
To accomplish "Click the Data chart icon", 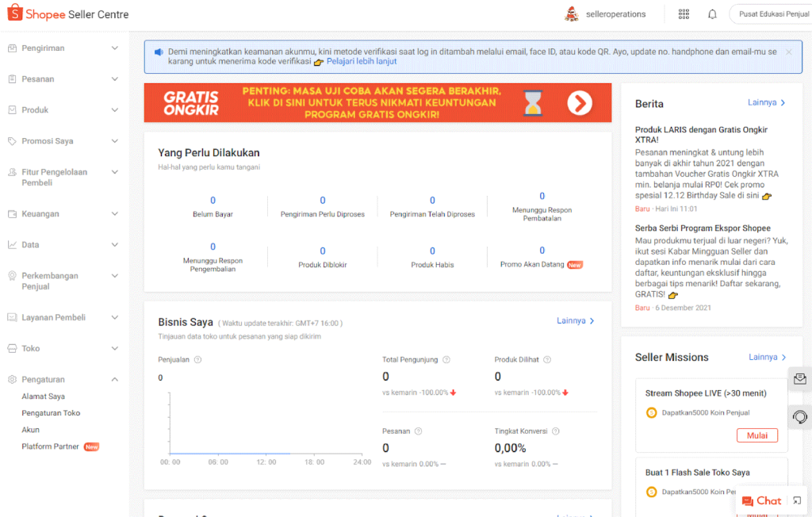I will point(13,244).
